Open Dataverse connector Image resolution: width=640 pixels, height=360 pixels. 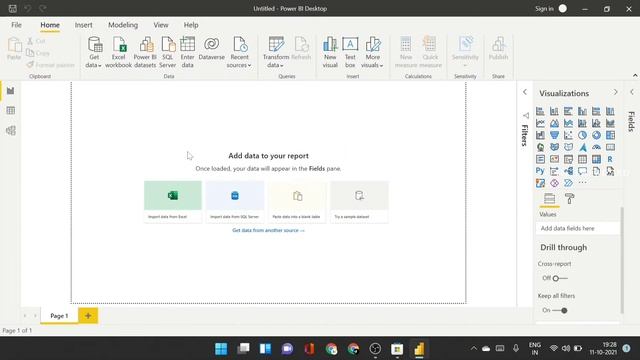pyautogui.click(x=211, y=49)
